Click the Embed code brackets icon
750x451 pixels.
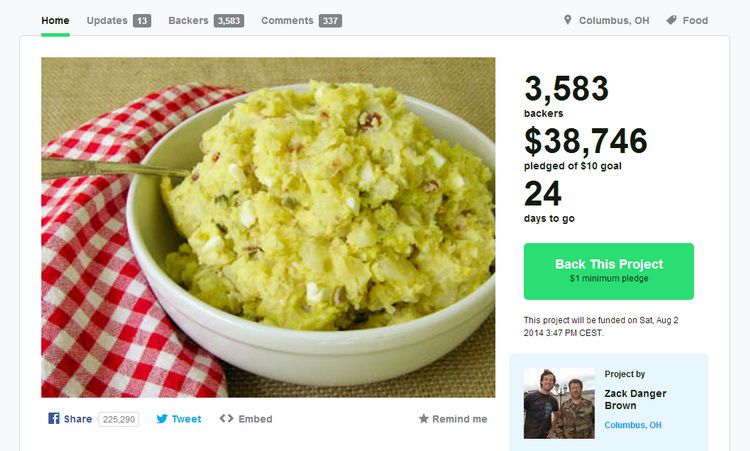click(x=226, y=418)
